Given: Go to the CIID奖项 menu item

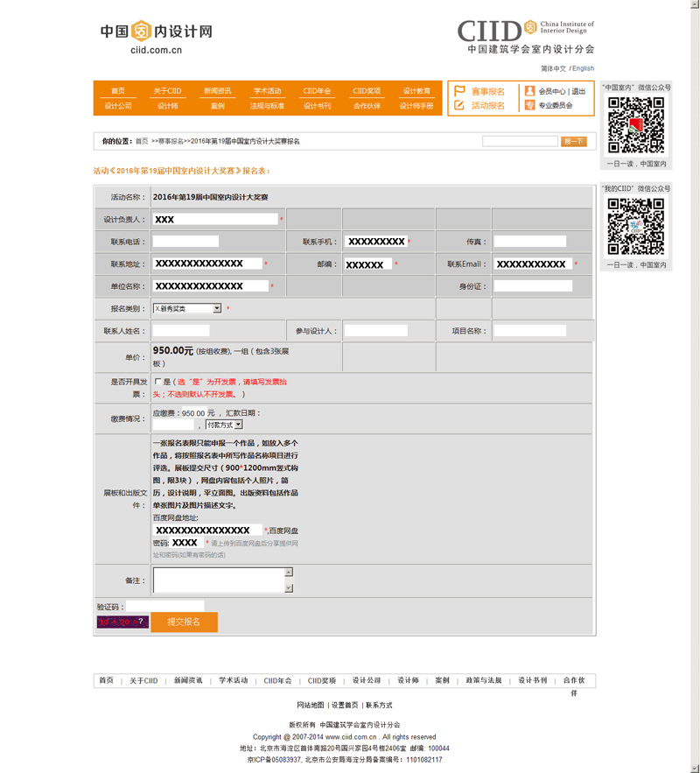Looking at the screenshot, I should coord(367,91).
